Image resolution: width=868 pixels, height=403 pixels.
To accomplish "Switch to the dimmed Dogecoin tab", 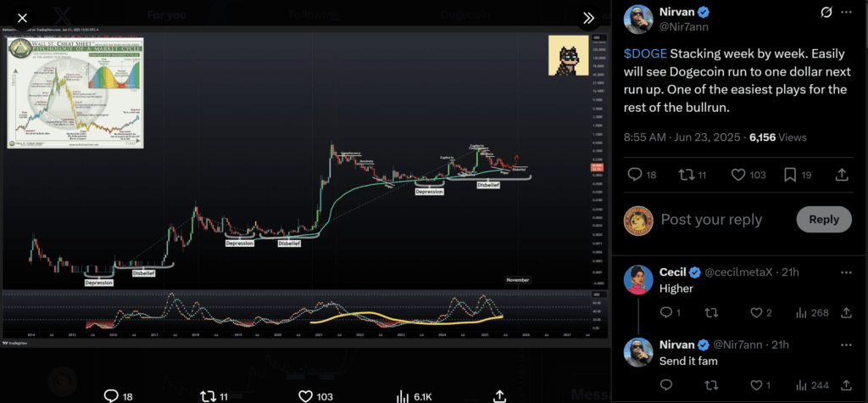I will [x=464, y=15].
